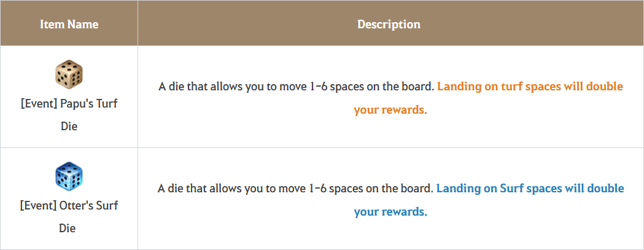644x250 pixels.
Task: Click "1-6" in the Surf Die description
Action: 317,189
